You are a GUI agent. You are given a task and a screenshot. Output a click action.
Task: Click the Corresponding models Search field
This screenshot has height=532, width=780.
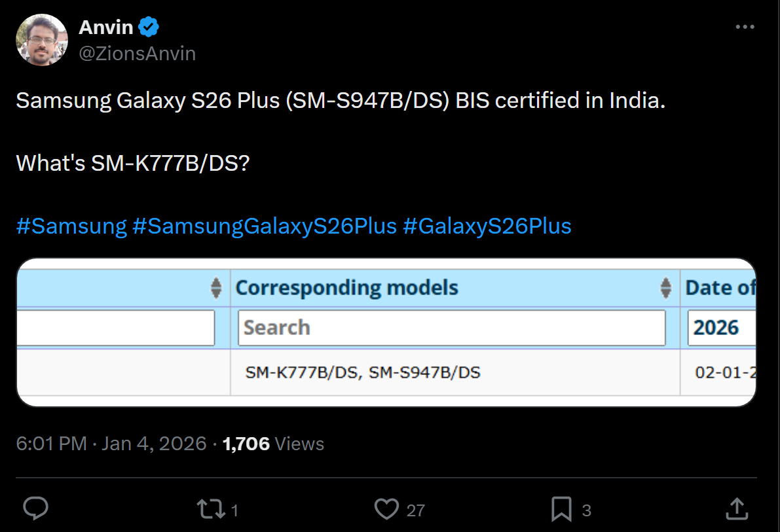coord(451,327)
